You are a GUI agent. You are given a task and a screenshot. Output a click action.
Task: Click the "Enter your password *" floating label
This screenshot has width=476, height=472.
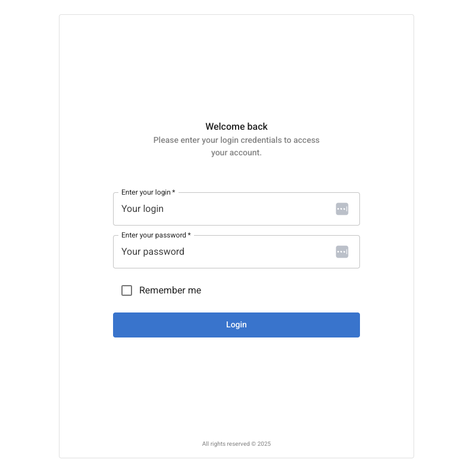154,235
